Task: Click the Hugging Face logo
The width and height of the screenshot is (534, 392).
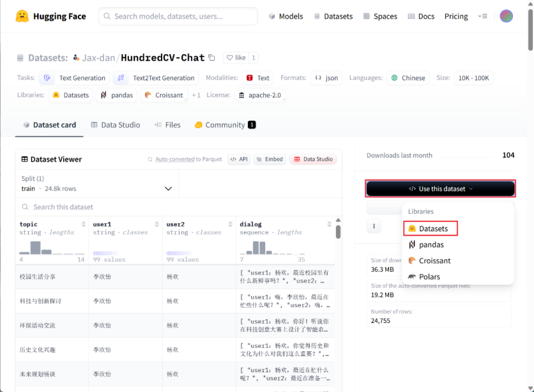Action: pos(50,17)
